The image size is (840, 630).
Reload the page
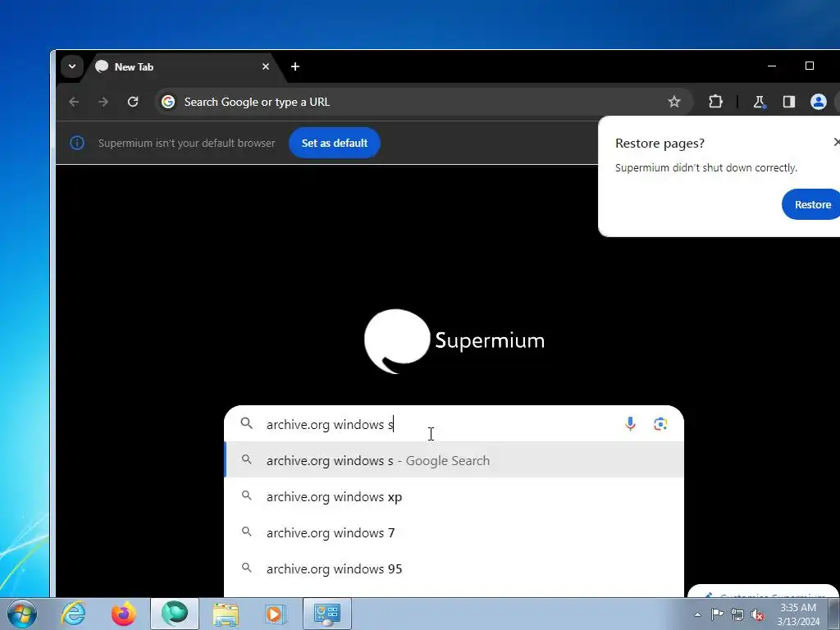click(133, 102)
